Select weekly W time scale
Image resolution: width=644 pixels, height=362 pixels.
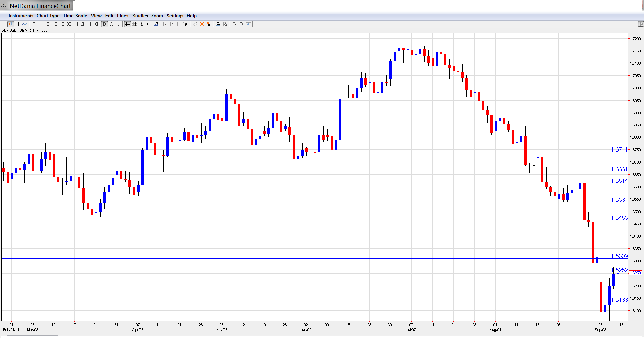click(111, 24)
